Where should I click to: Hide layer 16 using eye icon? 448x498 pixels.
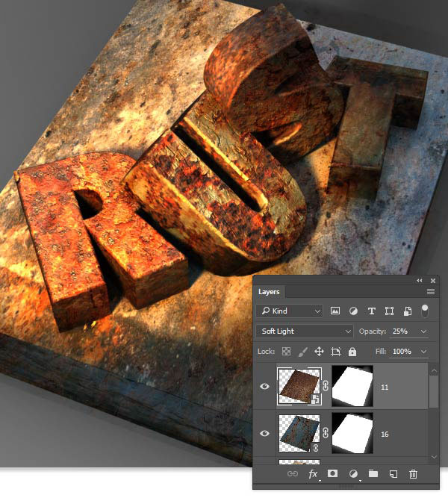click(265, 433)
